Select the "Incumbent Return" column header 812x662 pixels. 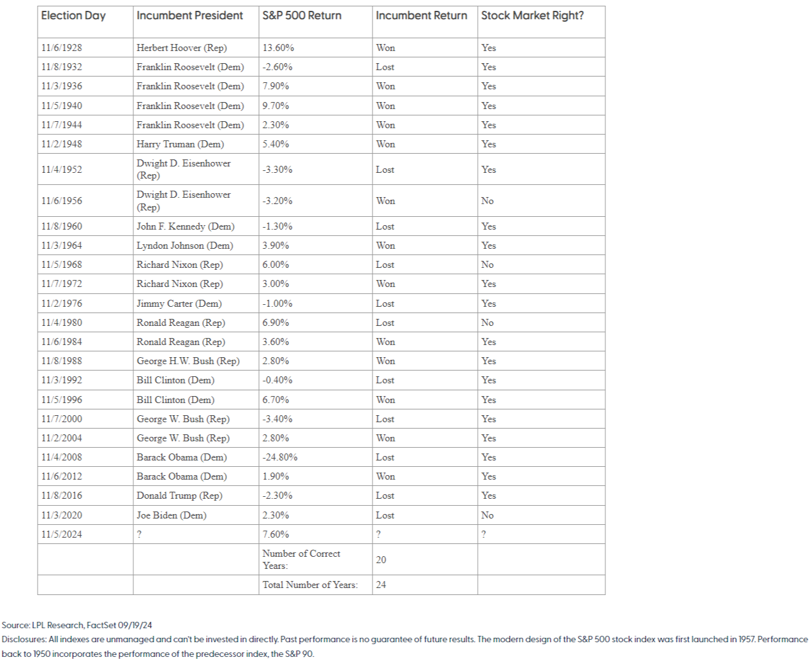421,16
